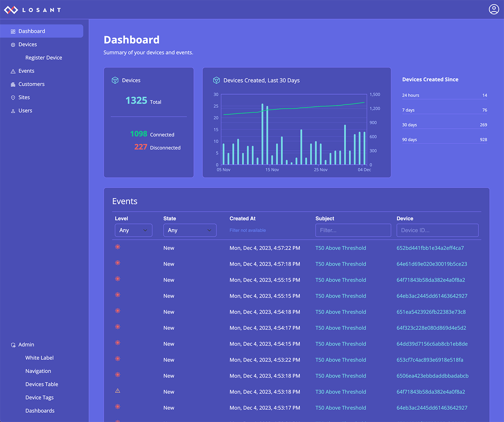
Task: Click the red alert icon on the first event row
Action: point(117,247)
